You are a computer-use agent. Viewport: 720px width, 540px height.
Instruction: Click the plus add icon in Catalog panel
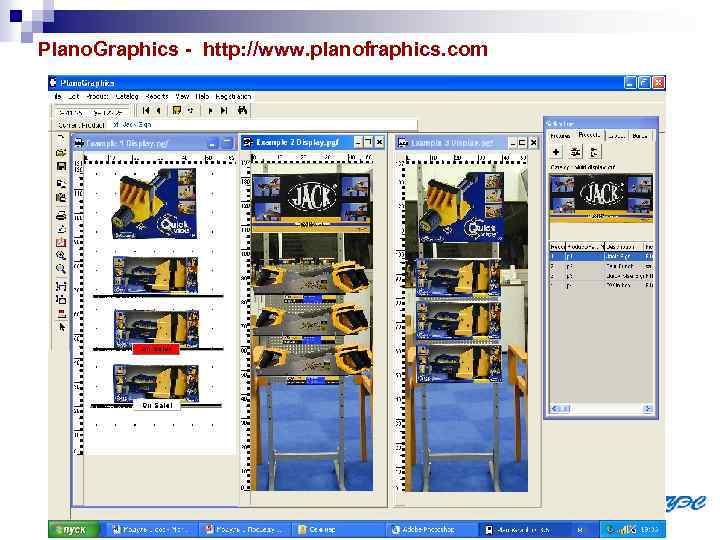point(556,152)
